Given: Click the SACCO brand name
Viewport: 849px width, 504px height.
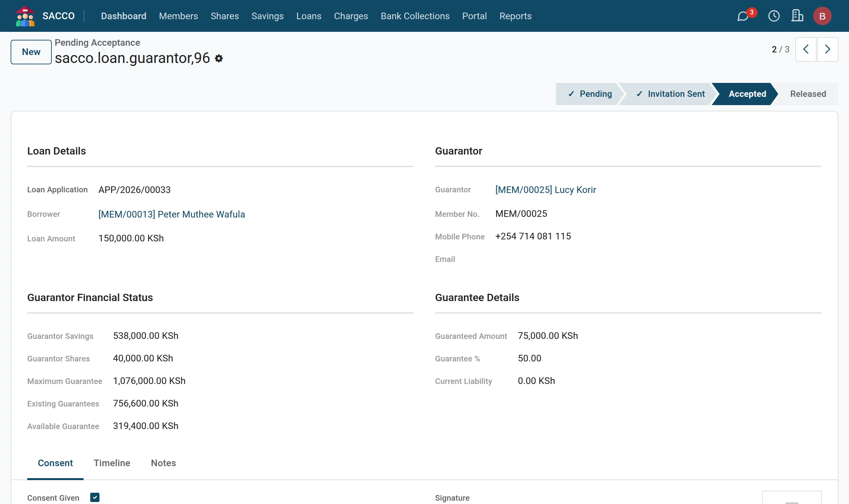Looking at the screenshot, I should click(x=58, y=16).
